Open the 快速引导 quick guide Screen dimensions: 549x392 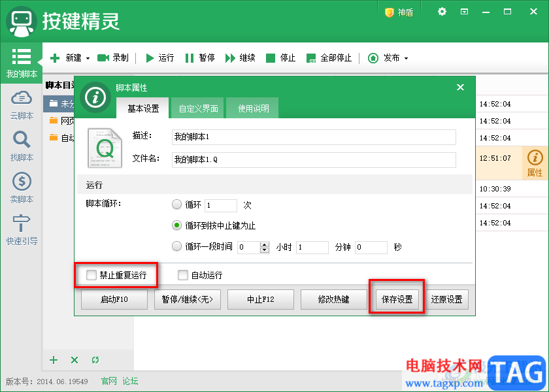tap(22, 229)
